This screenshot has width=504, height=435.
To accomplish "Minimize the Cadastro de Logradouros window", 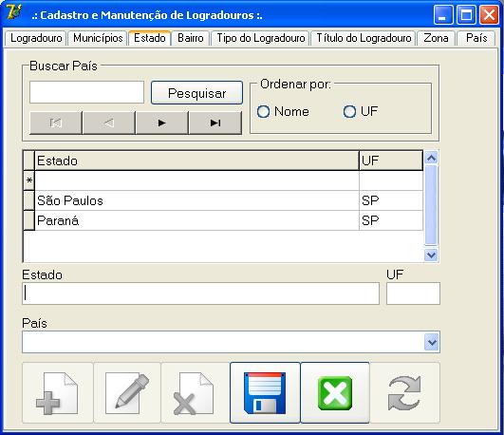I will point(443,15).
